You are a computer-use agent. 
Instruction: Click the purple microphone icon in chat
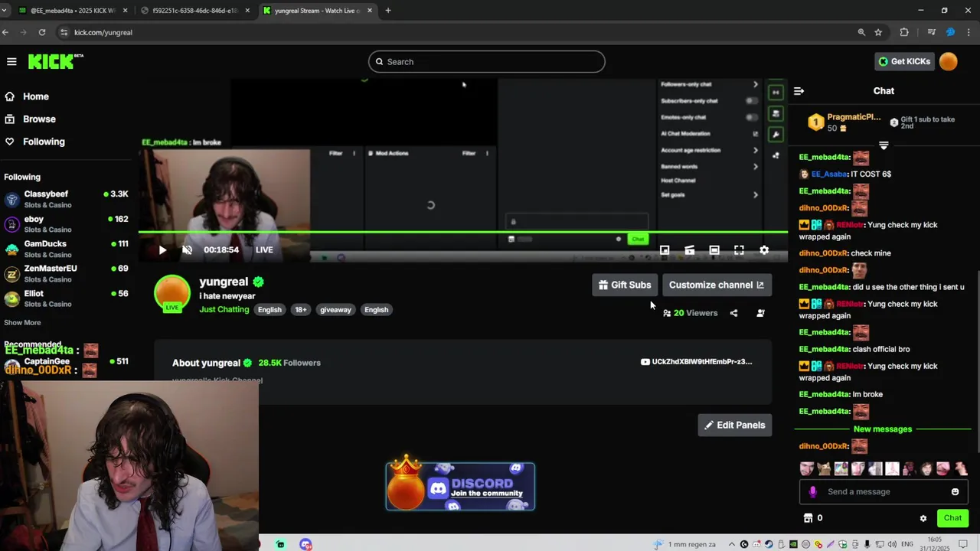[x=812, y=492]
